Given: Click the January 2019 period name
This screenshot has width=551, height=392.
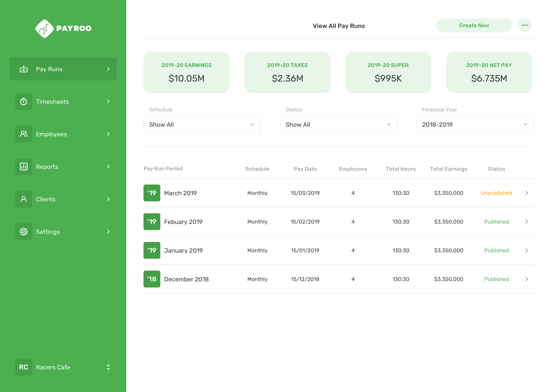Looking at the screenshot, I should point(184,251).
